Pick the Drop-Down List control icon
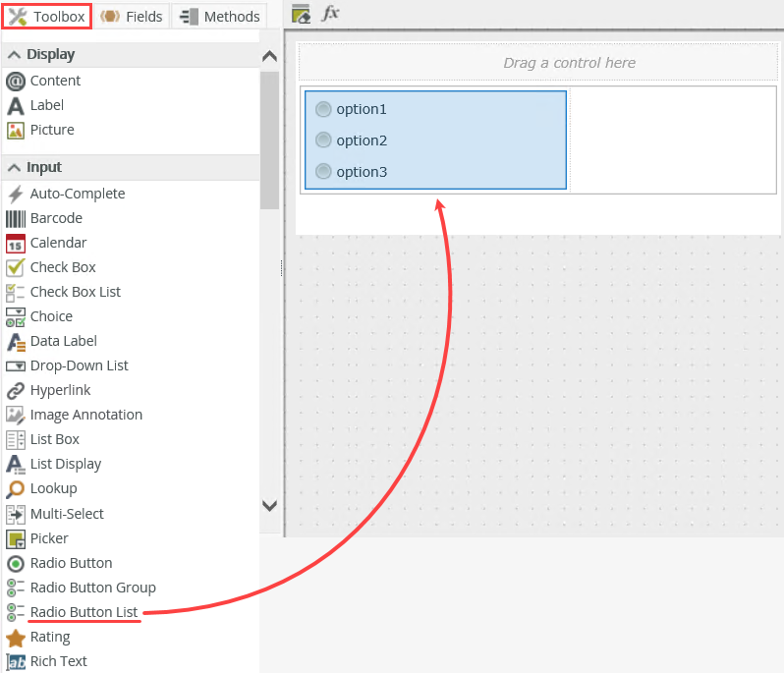 16,366
